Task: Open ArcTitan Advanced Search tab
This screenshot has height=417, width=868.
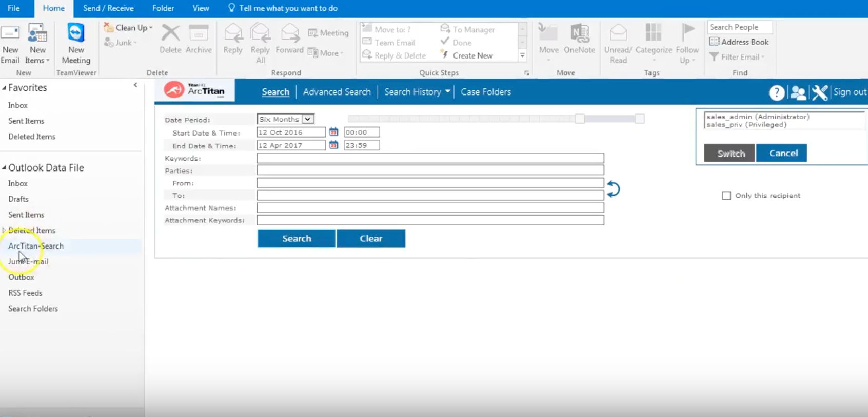Action: coord(337,92)
